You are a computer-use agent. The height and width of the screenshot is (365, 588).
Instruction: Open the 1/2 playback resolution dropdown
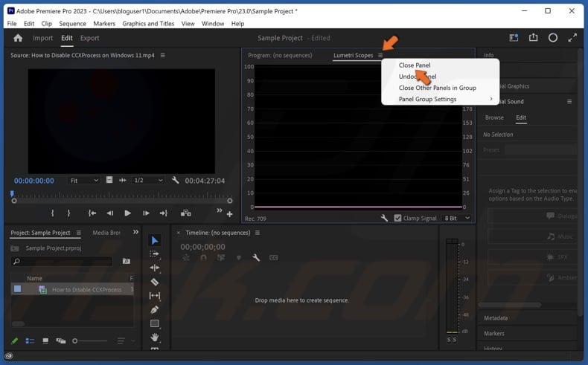pos(148,181)
